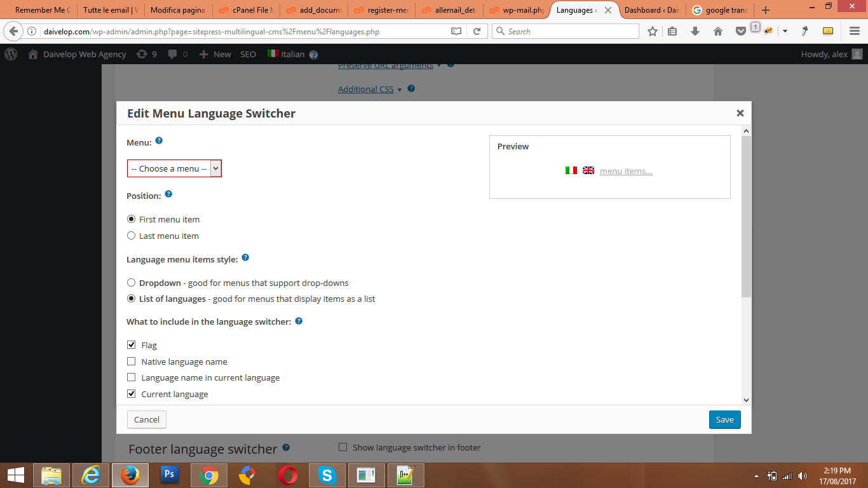The image size is (868, 488).
Task: Open Skype from taskbar
Action: click(327, 475)
